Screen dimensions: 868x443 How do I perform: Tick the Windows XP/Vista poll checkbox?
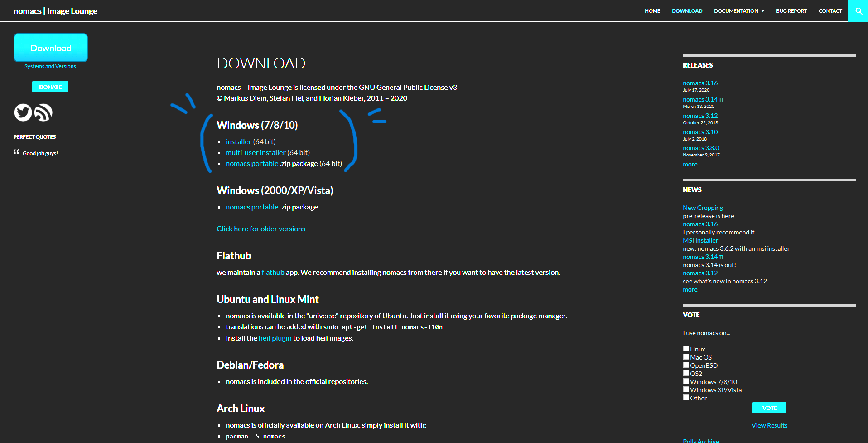686,389
